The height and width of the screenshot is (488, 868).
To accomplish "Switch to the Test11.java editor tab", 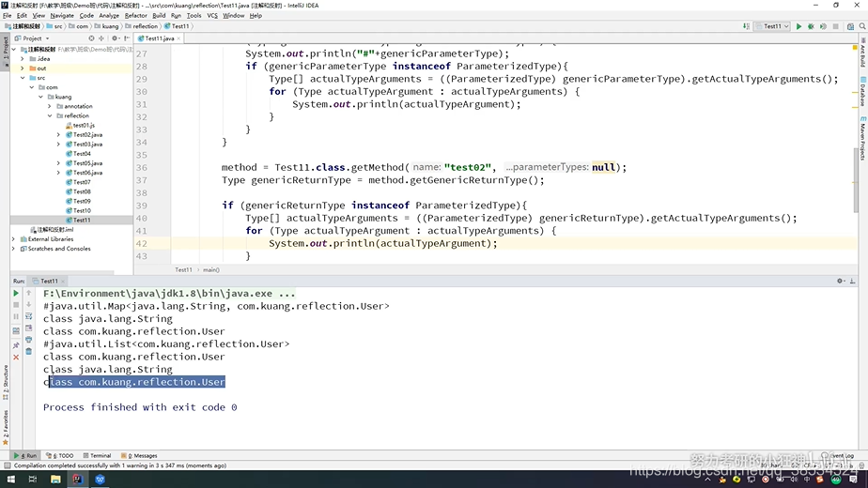I will (x=160, y=38).
